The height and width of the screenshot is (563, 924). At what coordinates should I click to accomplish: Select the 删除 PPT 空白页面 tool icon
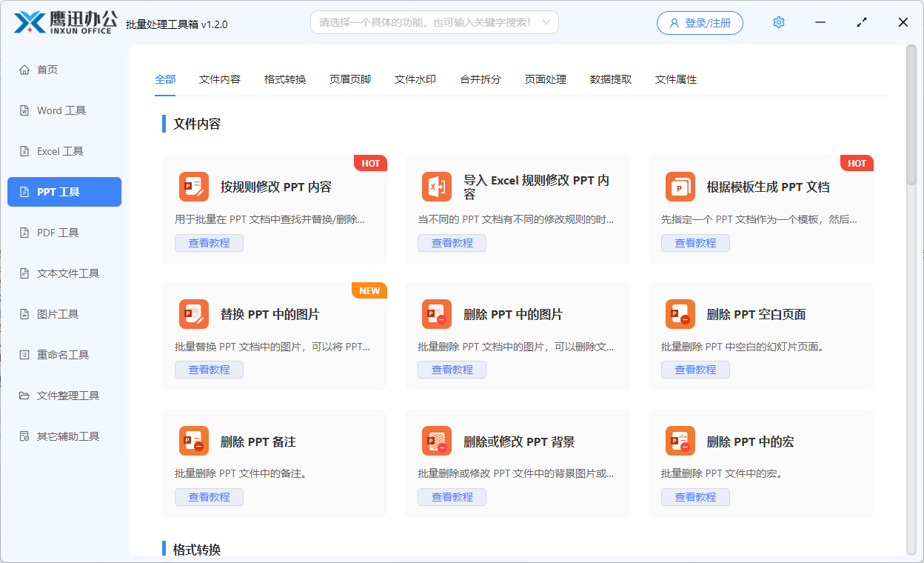click(680, 313)
